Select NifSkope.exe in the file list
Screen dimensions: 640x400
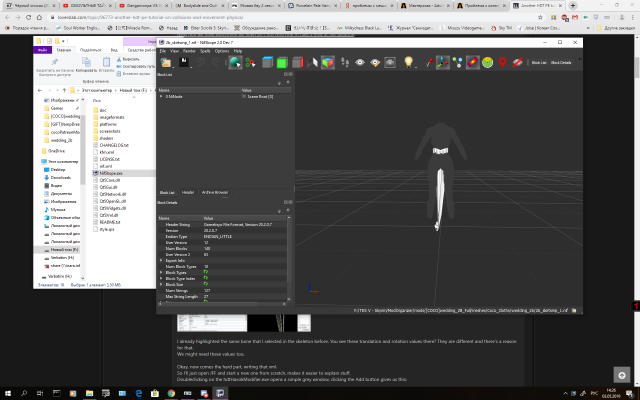click(111, 172)
